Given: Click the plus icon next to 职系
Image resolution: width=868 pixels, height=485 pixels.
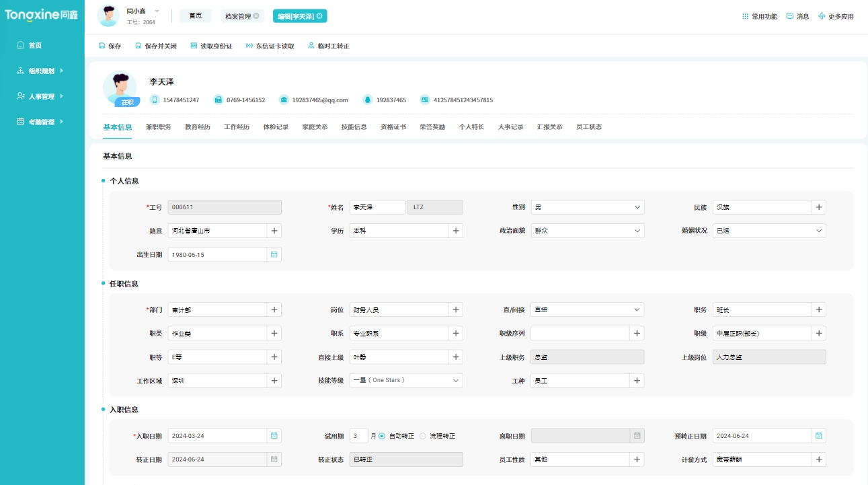Looking at the screenshot, I should point(456,333).
